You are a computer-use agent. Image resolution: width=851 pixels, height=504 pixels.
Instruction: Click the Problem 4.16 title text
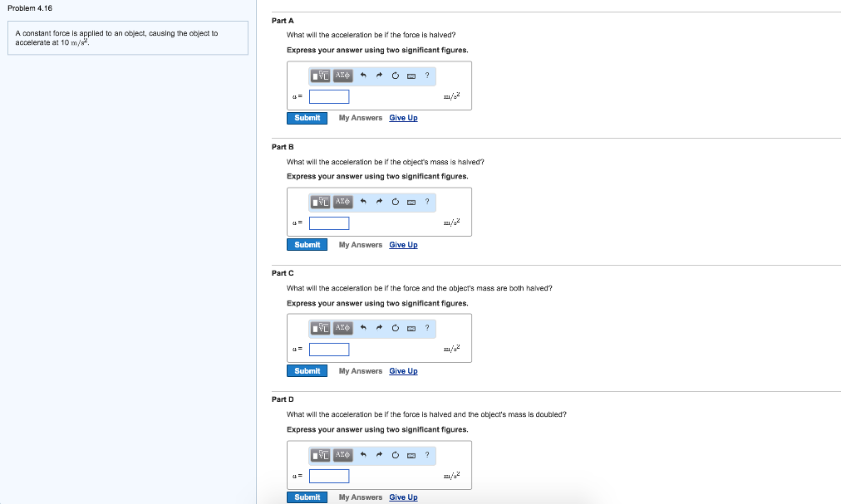click(30, 8)
